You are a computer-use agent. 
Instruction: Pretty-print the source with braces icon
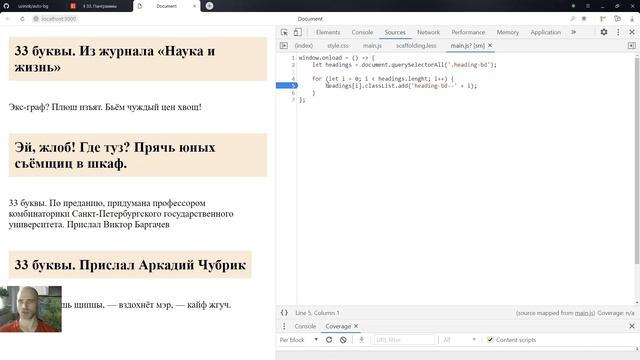284,313
